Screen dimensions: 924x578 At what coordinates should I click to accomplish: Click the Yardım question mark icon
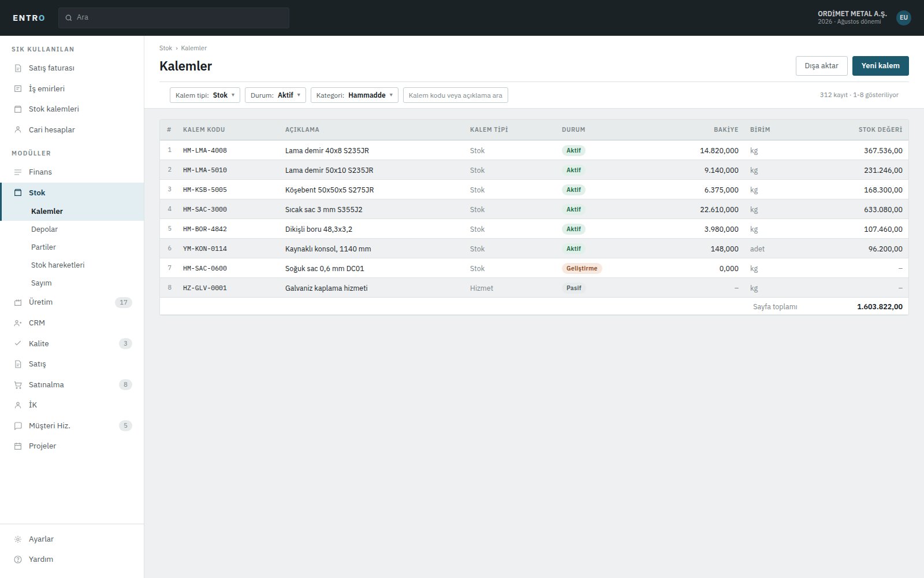coord(18,560)
